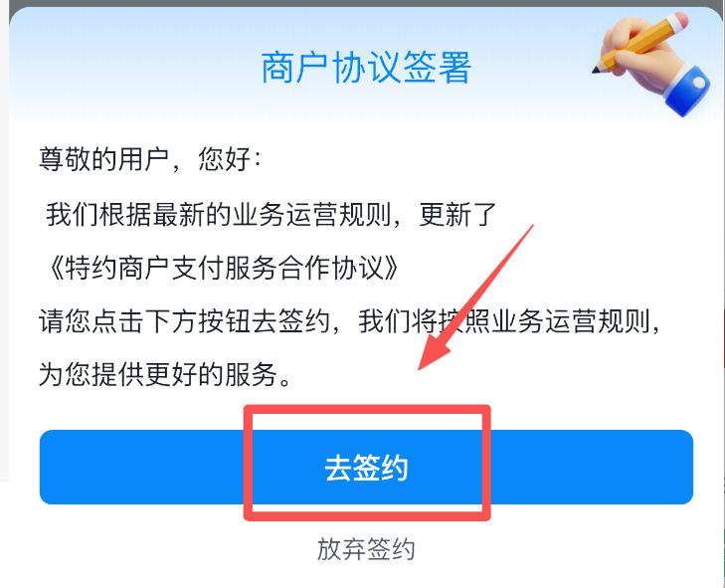725x588 pixels.
Task: Click the greeting 尊敬的用户，您好
Action: click(x=150, y=159)
